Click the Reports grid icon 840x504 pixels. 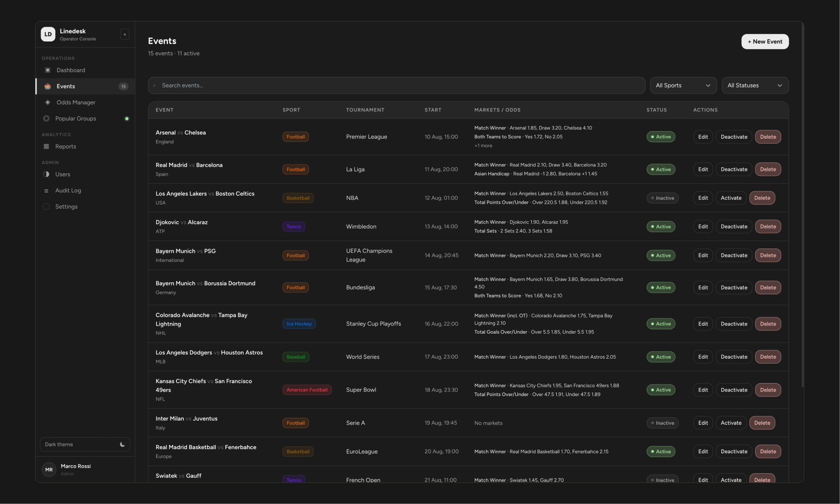click(x=46, y=146)
